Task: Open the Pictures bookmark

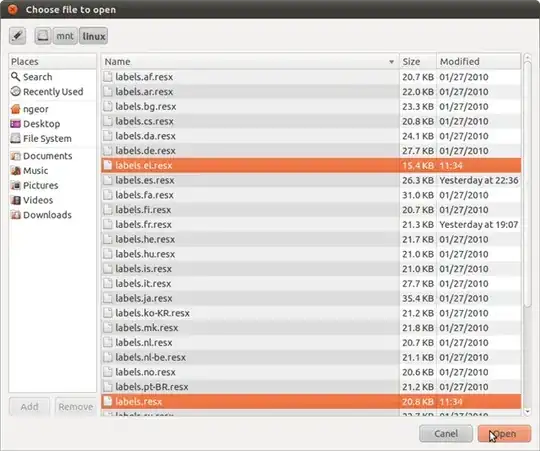Action: click(x=53, y=186)
